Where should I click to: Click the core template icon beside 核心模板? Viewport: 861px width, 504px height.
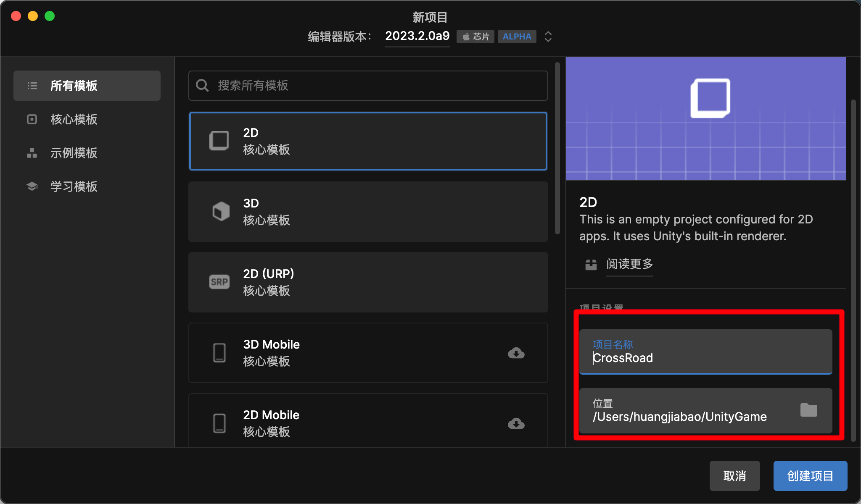[32, 119]
